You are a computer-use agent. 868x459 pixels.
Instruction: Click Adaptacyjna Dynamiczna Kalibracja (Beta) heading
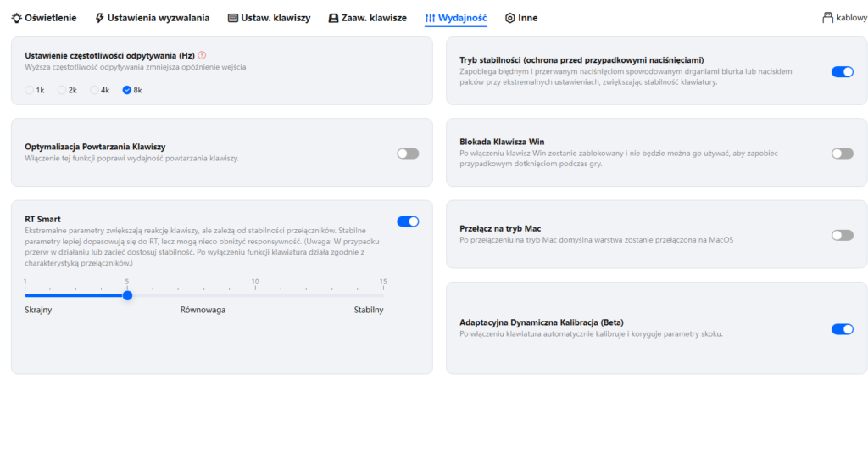click(542, 322)
